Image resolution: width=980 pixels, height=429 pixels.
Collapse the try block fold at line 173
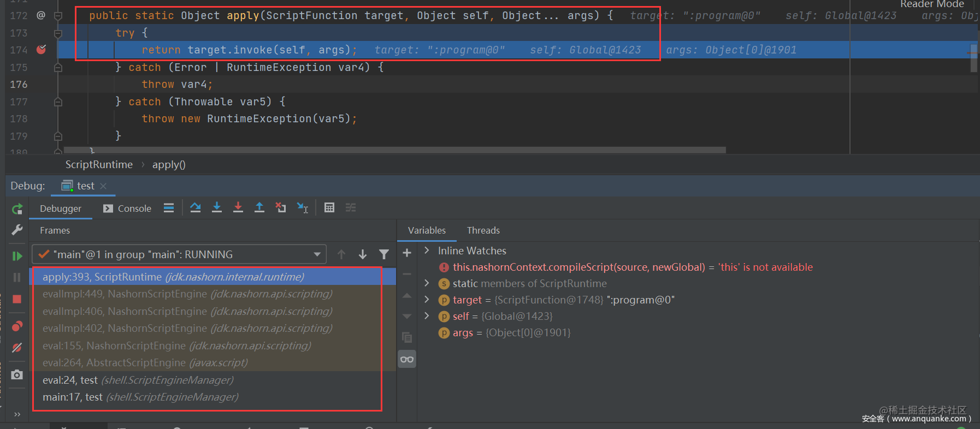coord(58,33)
